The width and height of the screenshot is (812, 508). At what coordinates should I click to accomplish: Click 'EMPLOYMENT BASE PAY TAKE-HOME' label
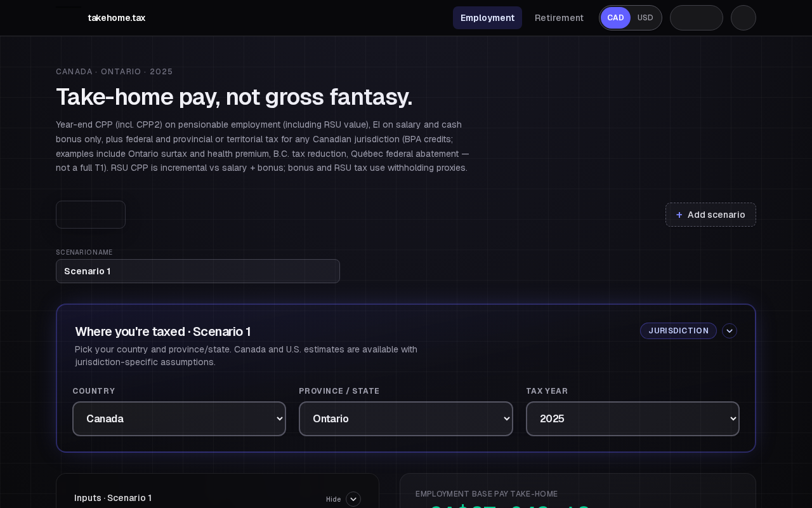[487, 494]
